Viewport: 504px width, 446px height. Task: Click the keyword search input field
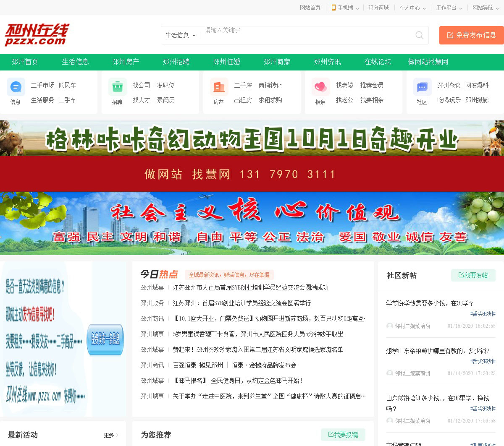tap(307, 35)
